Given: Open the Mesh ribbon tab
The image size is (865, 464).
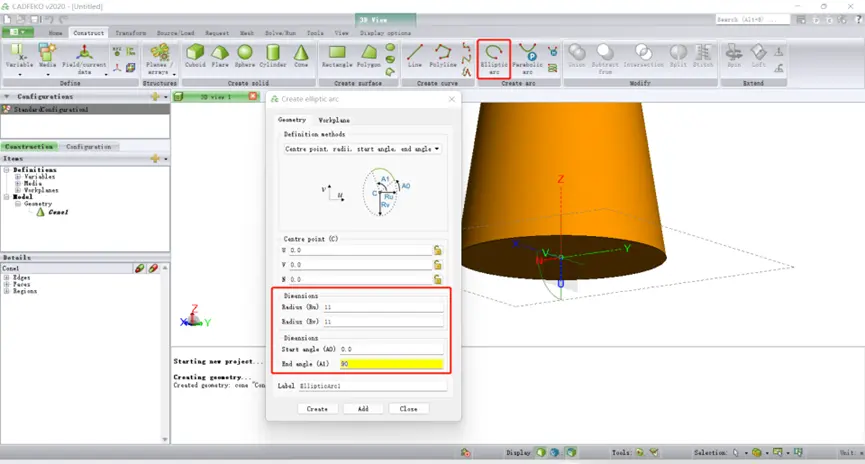Looking at the screenshot, I should (x=247, y=33).
